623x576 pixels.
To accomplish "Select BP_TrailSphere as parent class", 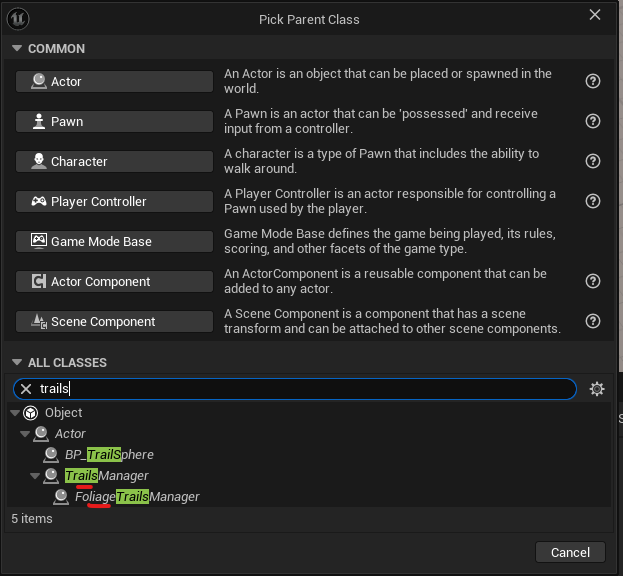I will pos(109,454).
